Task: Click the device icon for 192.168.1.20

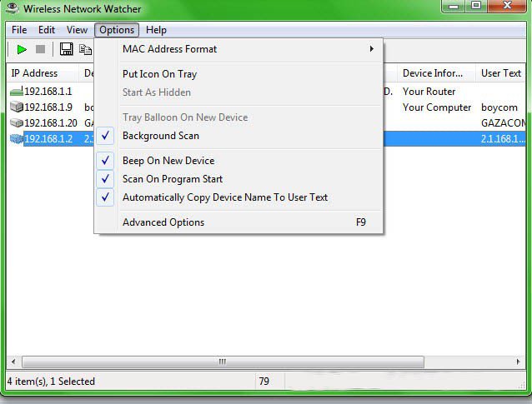Action: tap(16, 123)
